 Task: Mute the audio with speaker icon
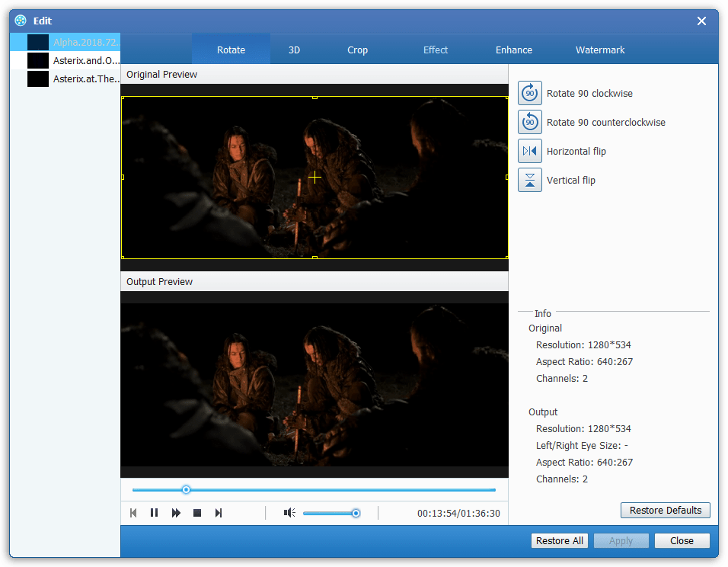click(289, 513)
